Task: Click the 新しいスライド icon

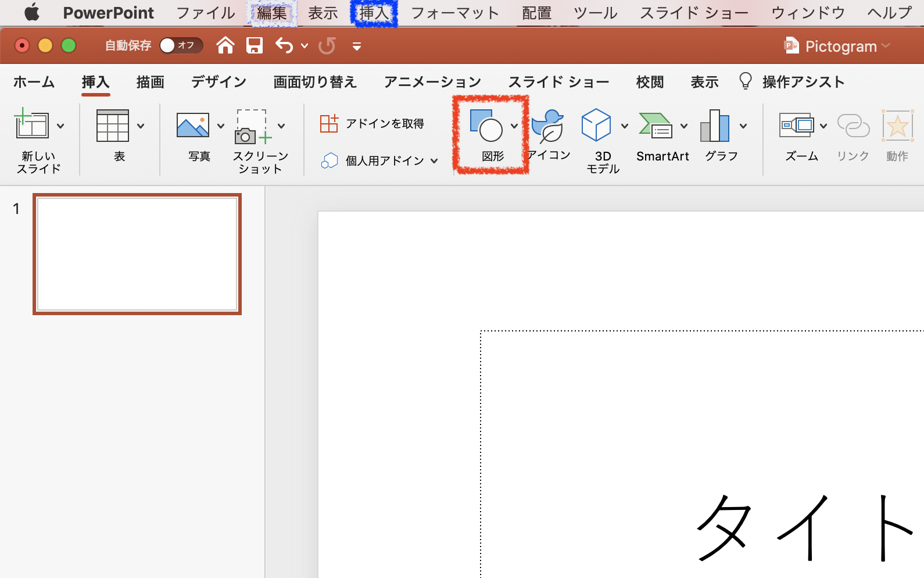Action: tap(31, 123)
